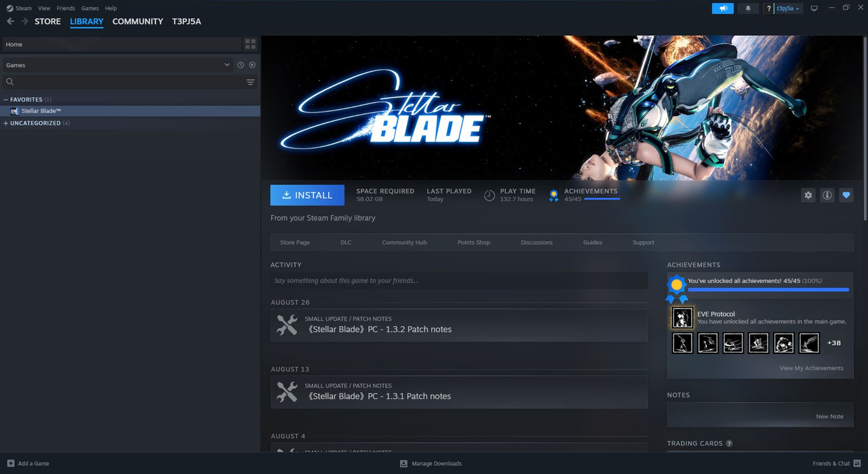Viewport: 868px width, 474px height.
Task: Go forward with the right arrow
Action: (24, 22)
